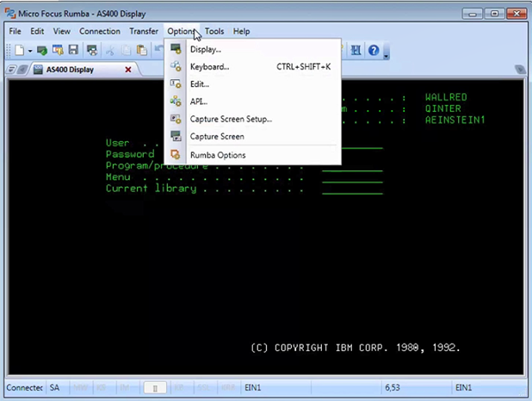This screenshot has width=532, height=401.
Task: Select Capture Screen Setup... menu entry
Action: 253,119
